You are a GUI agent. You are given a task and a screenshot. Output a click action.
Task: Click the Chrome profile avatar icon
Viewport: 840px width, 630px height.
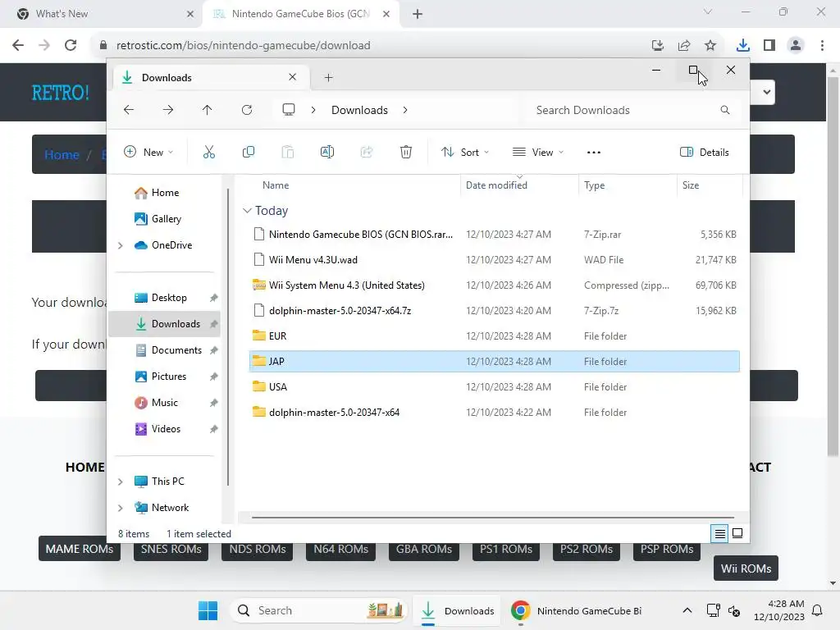796,45
